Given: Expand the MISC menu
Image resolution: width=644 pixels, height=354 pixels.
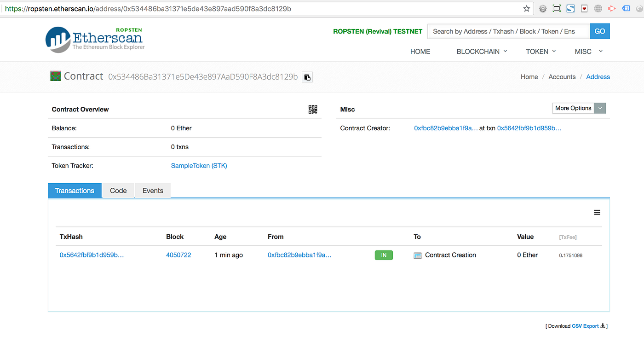Looking at the screenshot, I should pos(588,52).
